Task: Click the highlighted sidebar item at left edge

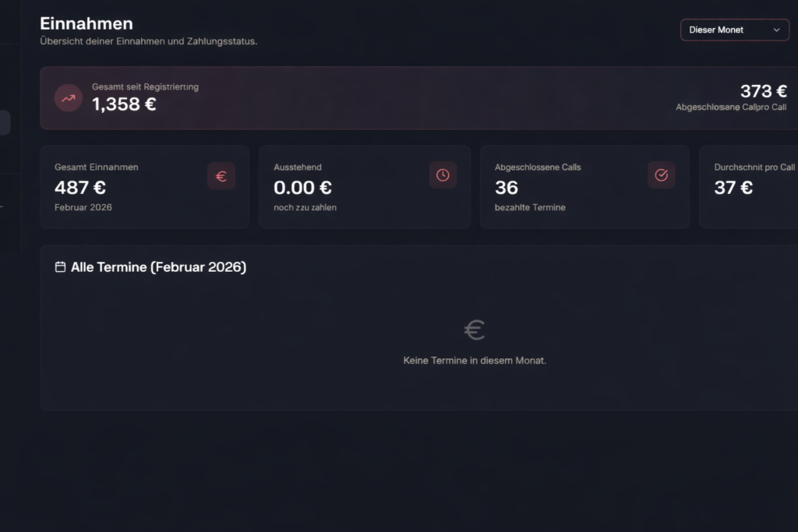Action: click(5, 123)
